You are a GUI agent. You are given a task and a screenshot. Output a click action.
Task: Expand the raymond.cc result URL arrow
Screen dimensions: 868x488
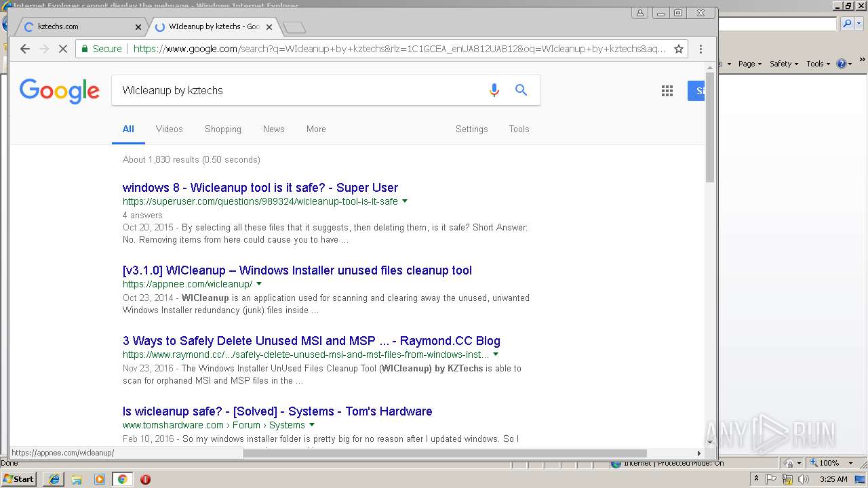[496, 354]
